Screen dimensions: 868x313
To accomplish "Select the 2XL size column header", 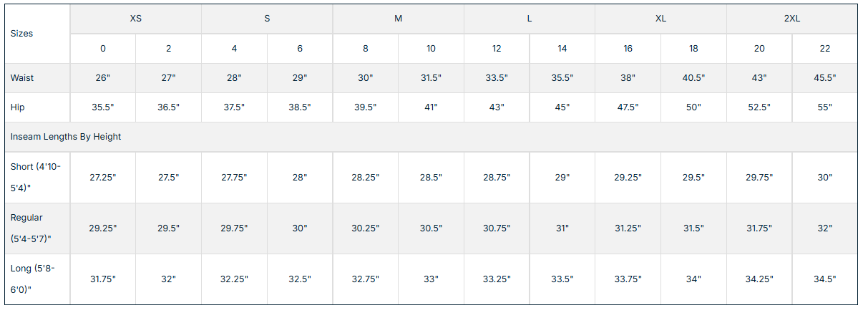I will [x=791, y=19].
